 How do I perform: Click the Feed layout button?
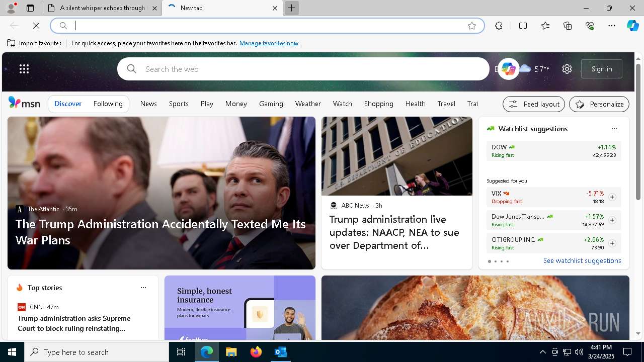[534, 104]
